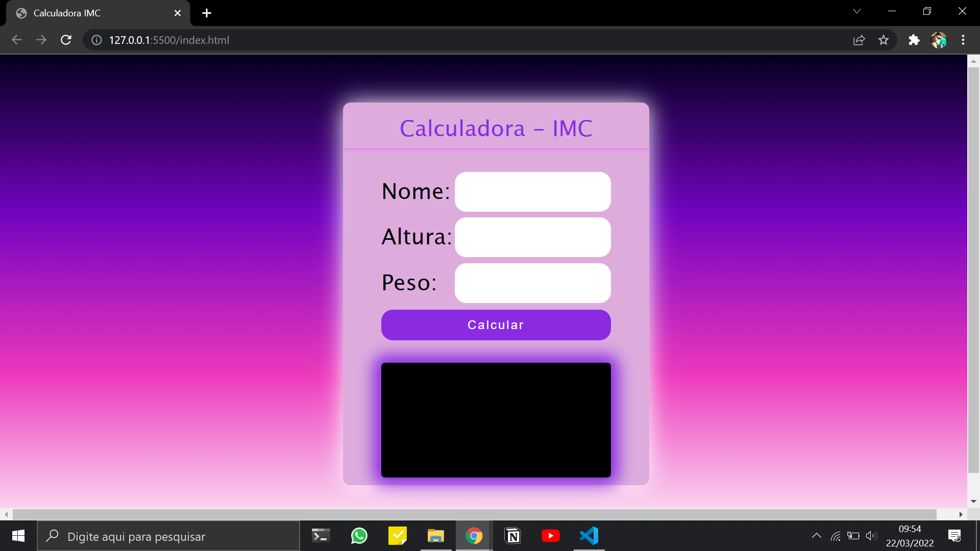Expand the system tray hidden icons chevron

coord(816,536)
